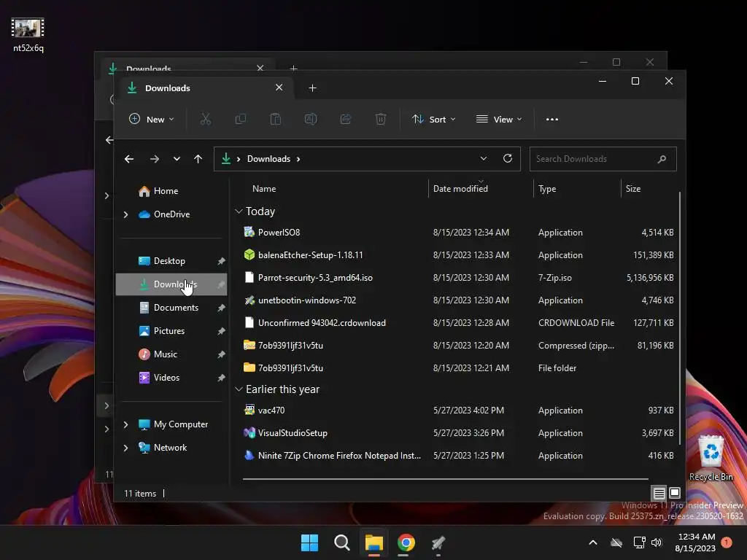Click the Rename icon in toolbar
The width and height of the screenshot is (747, 560).
(311, 119)
